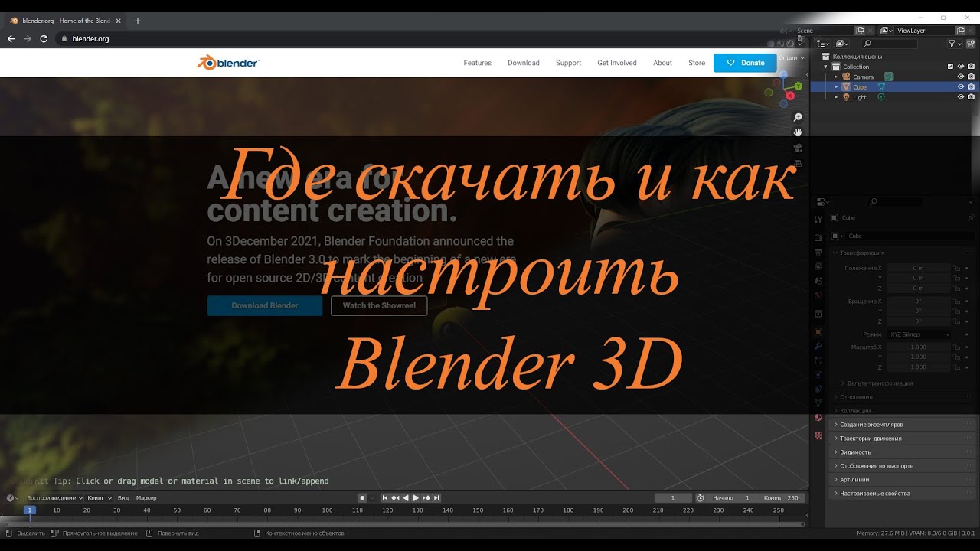Toggle camera view icon in viewport
The image size is (980, 551).
coord(798,148)
